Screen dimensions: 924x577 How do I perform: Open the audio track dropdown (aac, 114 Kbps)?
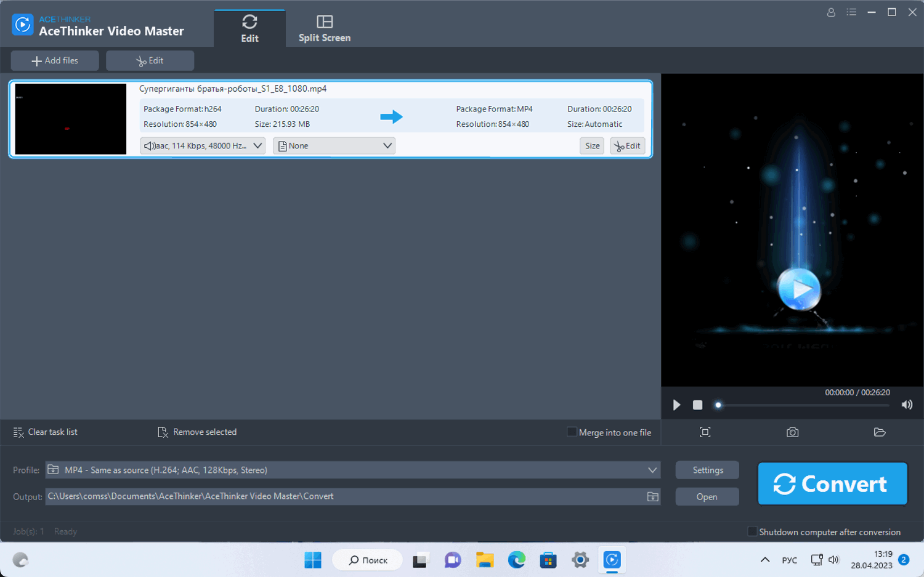click(203, 146)
